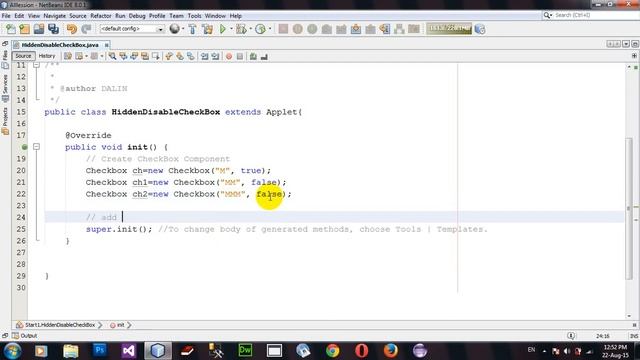640x360 pixels.
Task: Open the Source menu
Action: pyautogui.click(x=78, y=16)
